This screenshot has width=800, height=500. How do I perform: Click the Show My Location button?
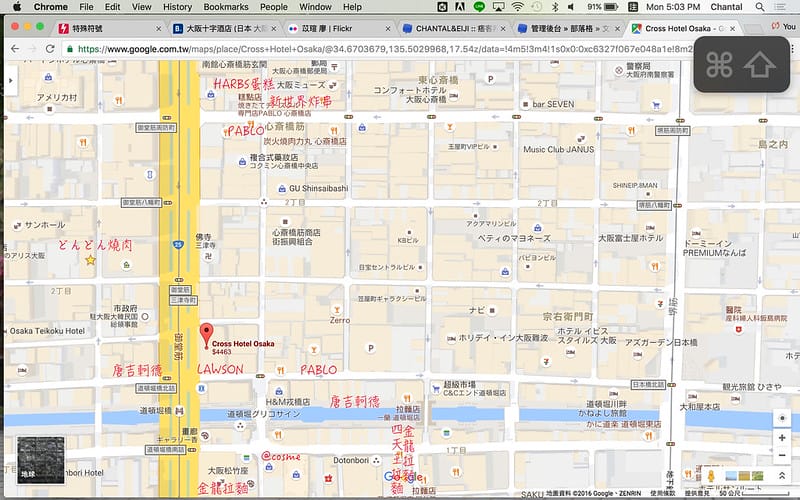point(782,418)
